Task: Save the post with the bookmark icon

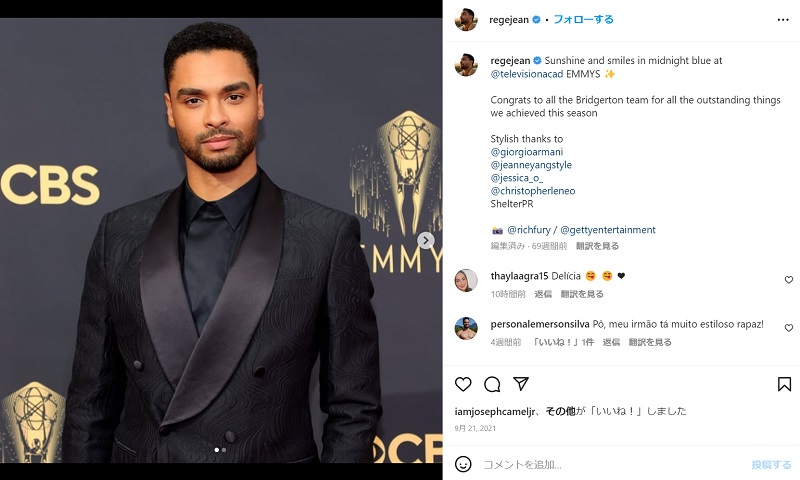Action: click(x=784, y=384)
